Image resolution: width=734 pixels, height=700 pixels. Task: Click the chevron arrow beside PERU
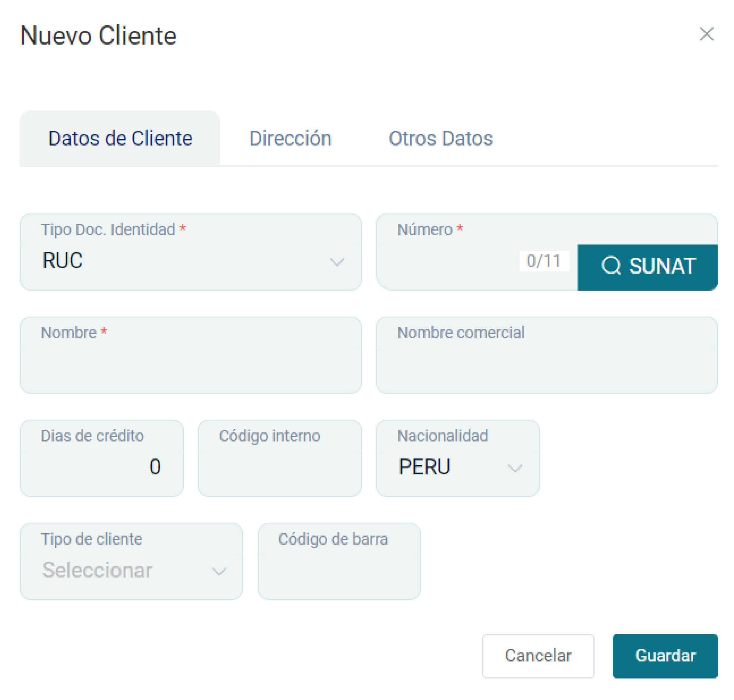[x=515, y=468]
